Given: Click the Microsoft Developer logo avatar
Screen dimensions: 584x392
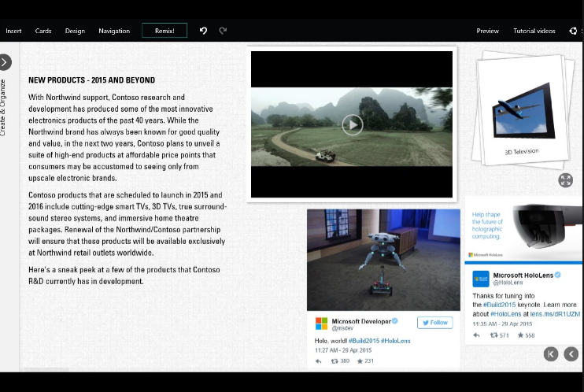Looking at the screenshot, I should [321, 324].
